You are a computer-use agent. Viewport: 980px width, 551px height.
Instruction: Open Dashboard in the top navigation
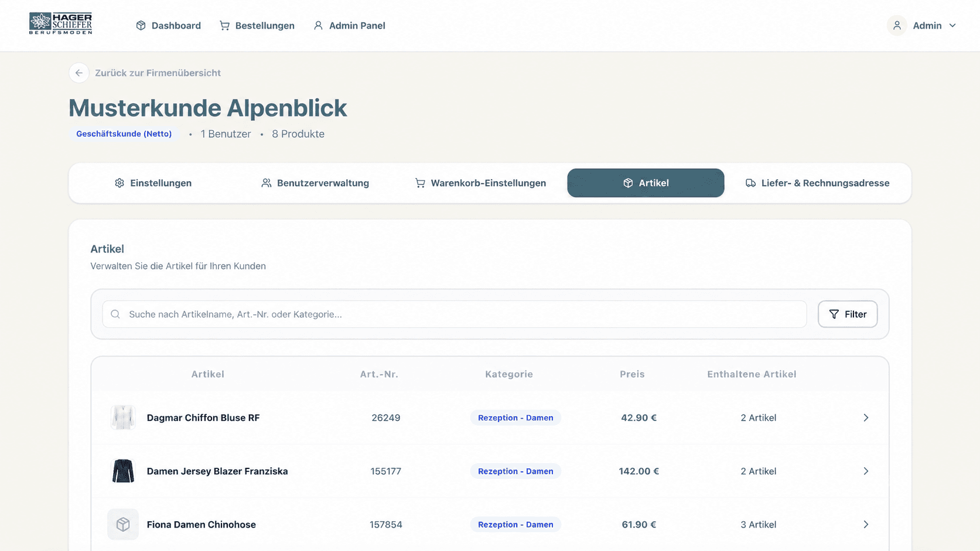point(169,26)
